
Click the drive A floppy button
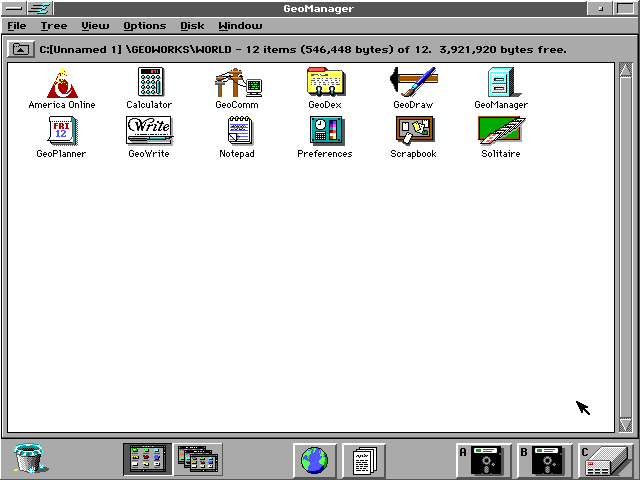click(484, 460)
